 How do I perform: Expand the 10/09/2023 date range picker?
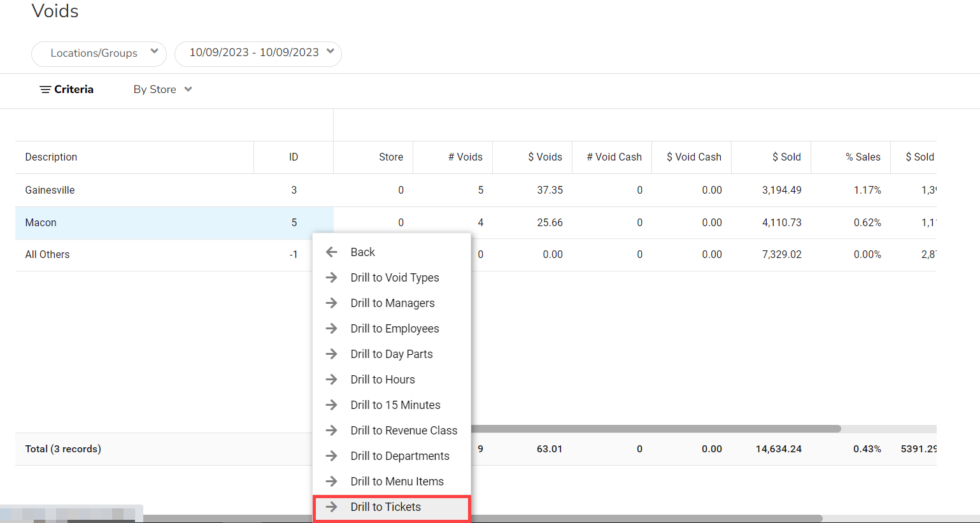[258, 53]
